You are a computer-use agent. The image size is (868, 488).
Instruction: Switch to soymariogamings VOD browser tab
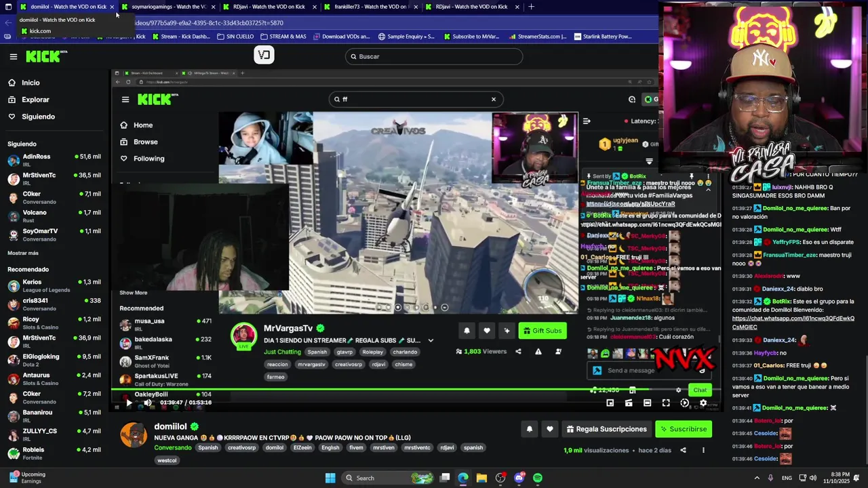coord(168,7)
